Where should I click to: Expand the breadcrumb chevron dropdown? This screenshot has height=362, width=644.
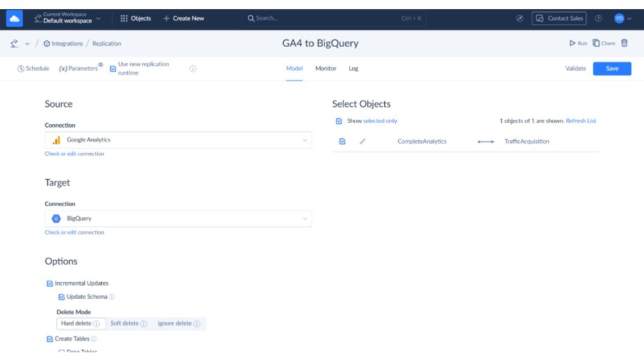tap(27, 43)
